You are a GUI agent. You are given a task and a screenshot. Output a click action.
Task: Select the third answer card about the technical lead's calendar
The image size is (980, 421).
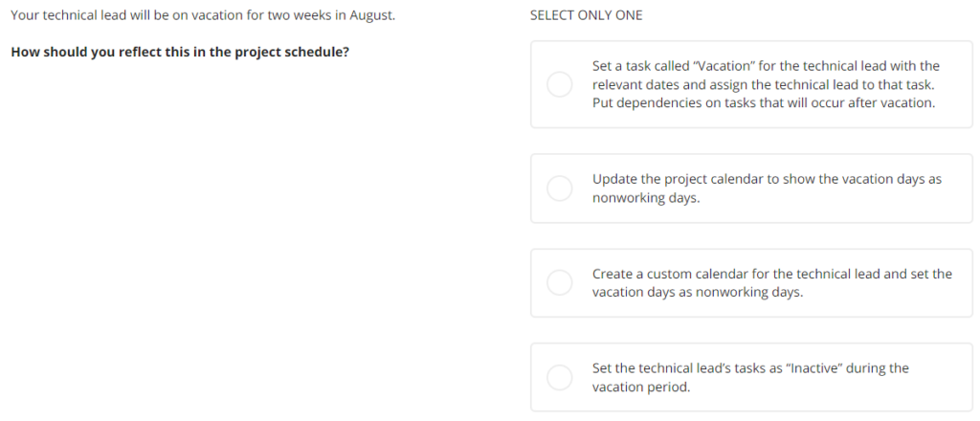[751, 282]
